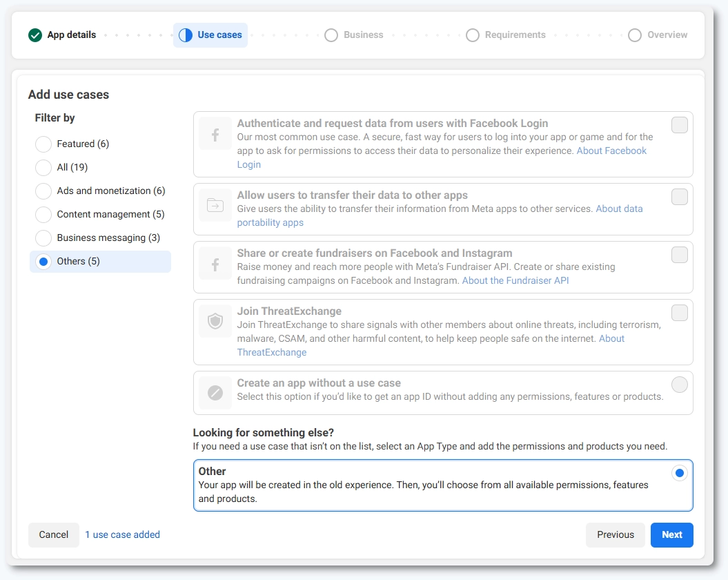Viewport: 728px width, 580px height.
Task: Select the ThreatExchange shield icon
Action: [214, 321]
